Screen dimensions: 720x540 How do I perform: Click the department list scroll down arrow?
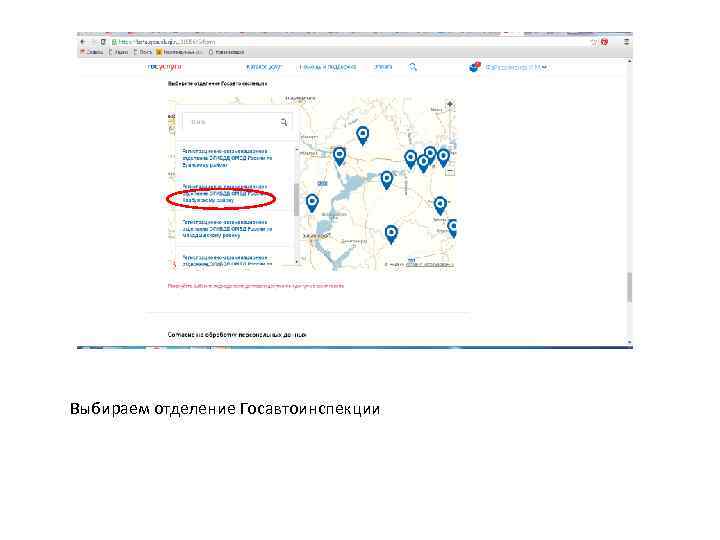tap(297, 262)
